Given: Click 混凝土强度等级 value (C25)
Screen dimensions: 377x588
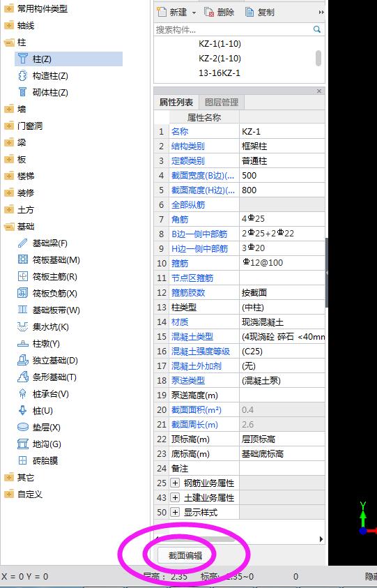Looking at the screenshot, I should (282, 352).
